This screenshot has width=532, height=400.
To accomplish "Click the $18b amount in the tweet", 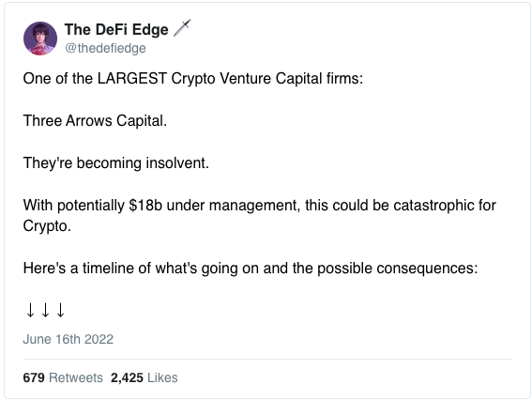I will point(145,205).
